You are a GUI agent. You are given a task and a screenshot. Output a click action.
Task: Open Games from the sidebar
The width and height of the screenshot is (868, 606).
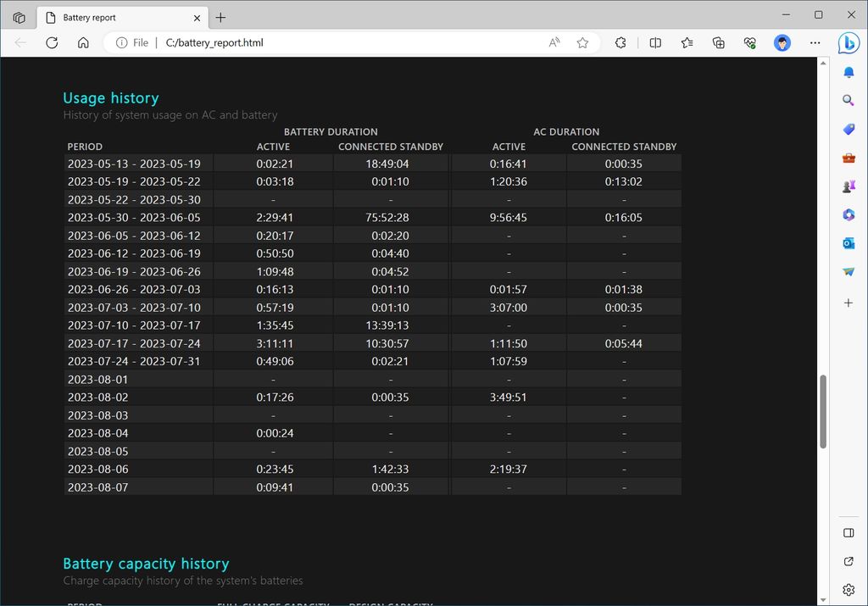[849, 186]
